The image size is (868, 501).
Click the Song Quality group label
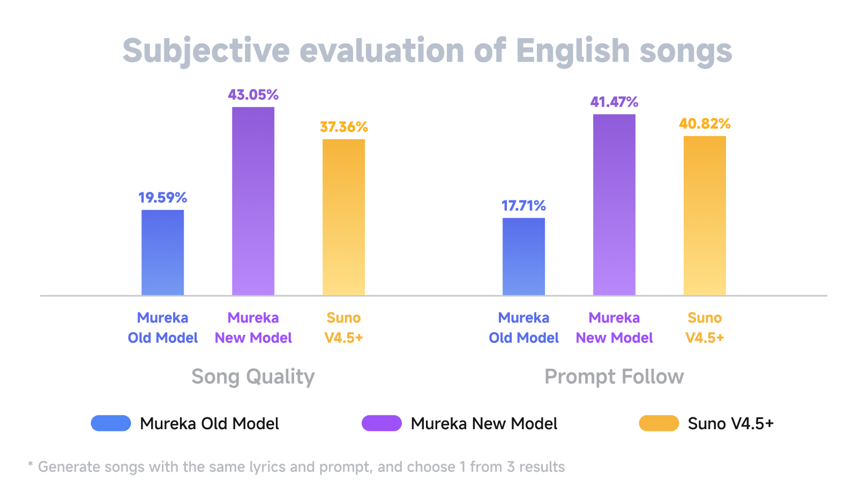[253, 377]
